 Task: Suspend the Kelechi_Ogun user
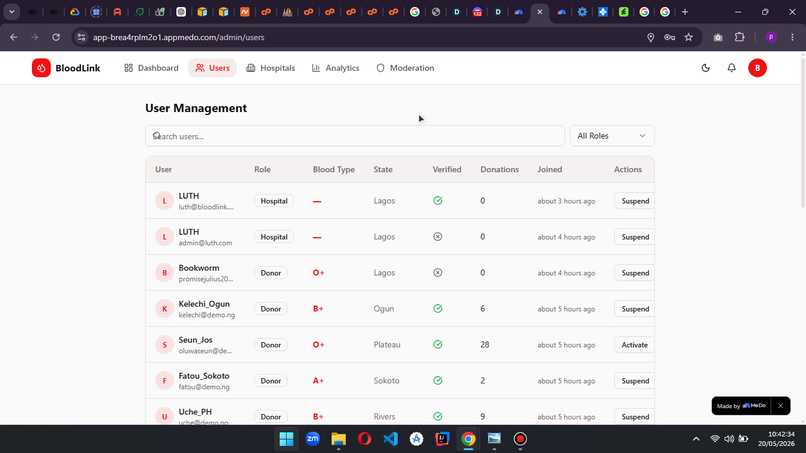pos(635,309)
